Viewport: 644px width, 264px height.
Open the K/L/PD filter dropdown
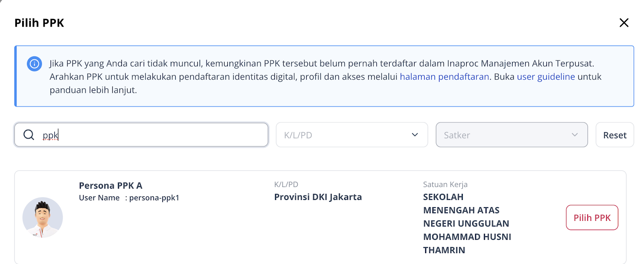point(352,135)
